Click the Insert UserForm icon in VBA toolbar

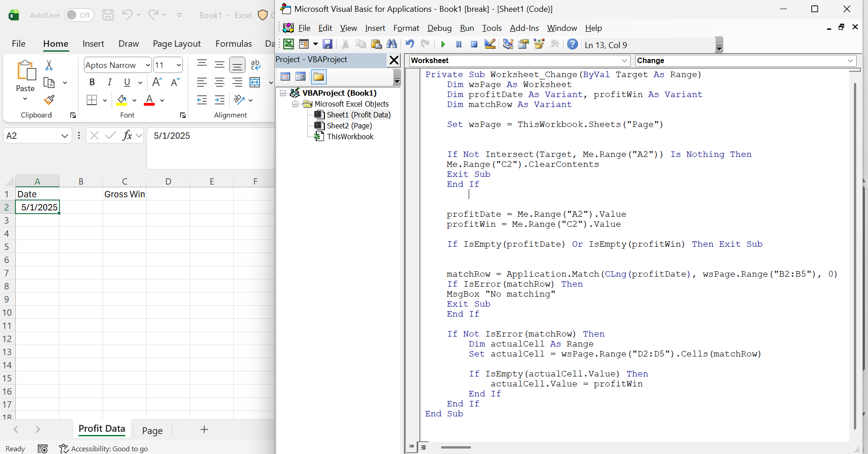pyautogui.click(x=304, y=44)
